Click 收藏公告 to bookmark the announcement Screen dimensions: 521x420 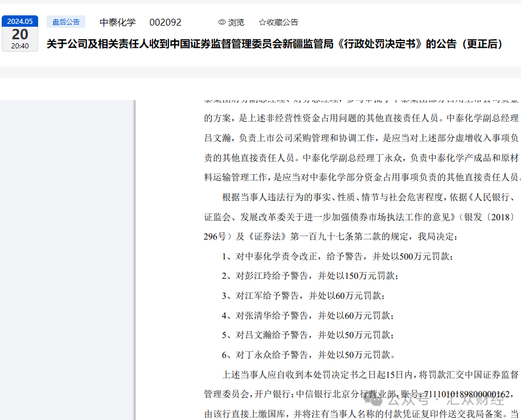click(x=282, y=22)
